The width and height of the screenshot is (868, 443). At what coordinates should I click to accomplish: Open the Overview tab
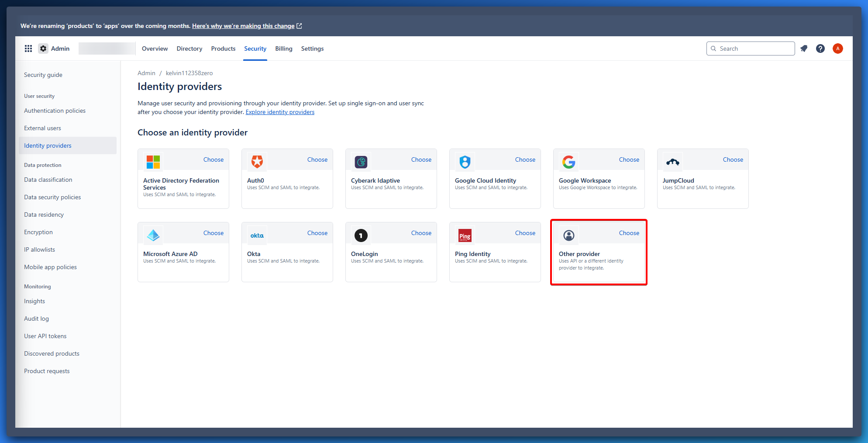(155, 48)
